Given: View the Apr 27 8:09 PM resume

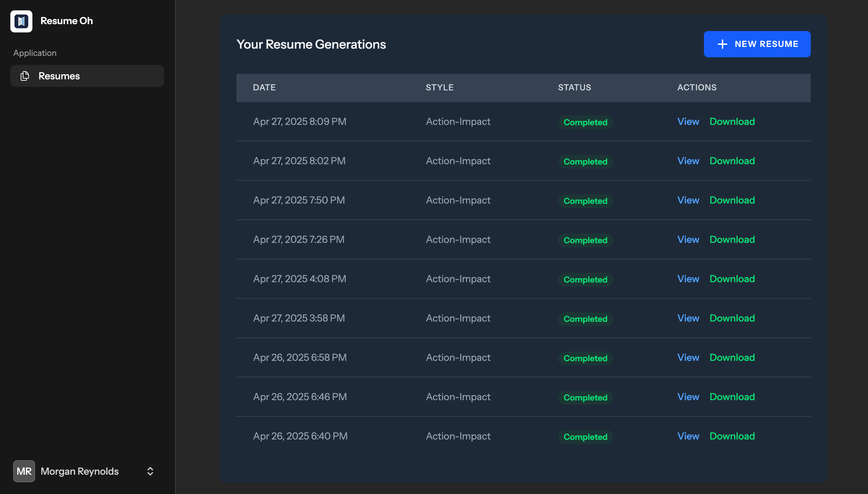Looking at the screenshot, I should pos(688,121).
